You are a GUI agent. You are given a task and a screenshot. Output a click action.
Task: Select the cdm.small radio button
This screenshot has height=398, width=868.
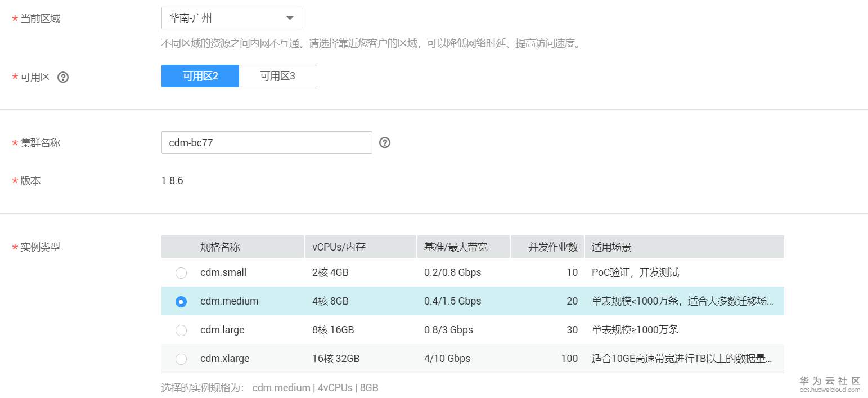click(x=181, y=273)
